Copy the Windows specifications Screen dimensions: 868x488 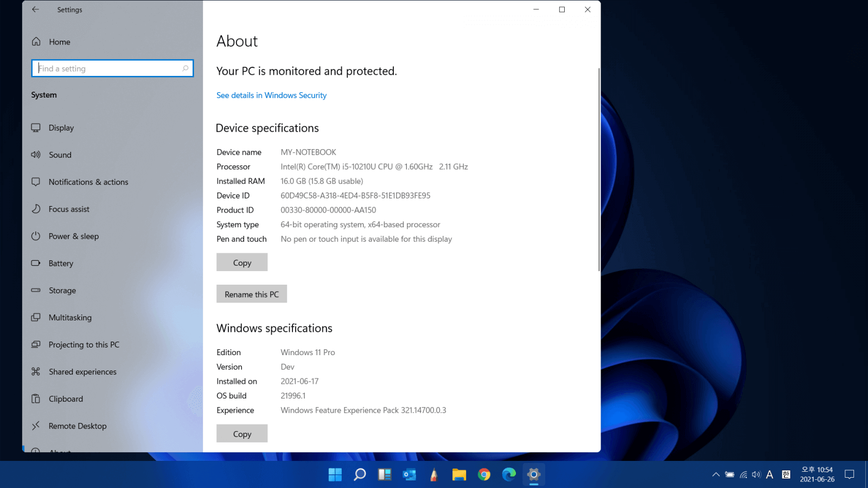click(242, 434)
